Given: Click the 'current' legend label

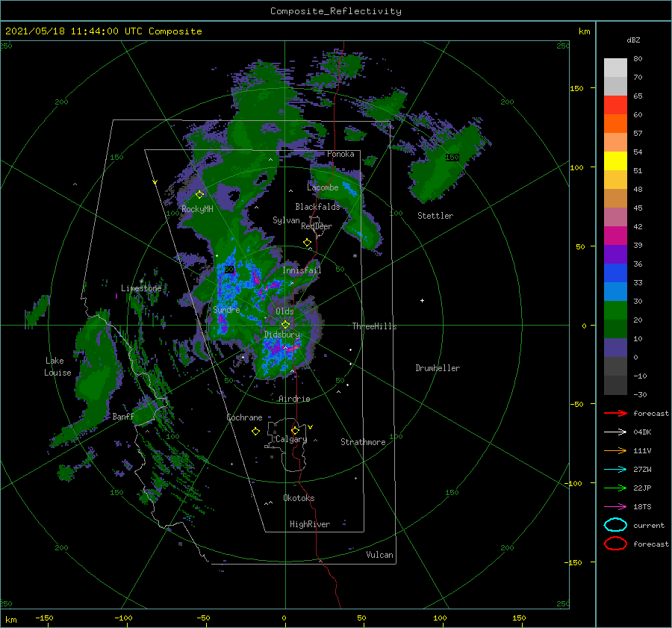Looking at the screenshot, I should (649, 525).
